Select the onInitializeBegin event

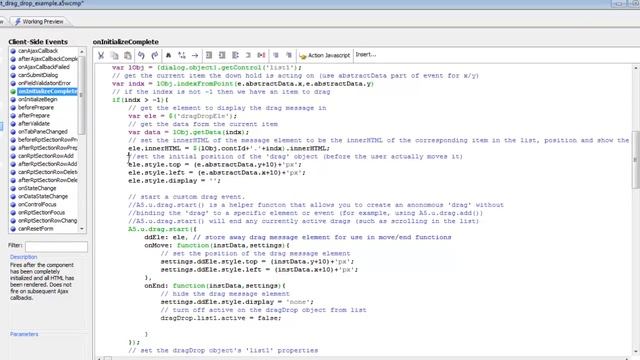[x=38, y=100]
